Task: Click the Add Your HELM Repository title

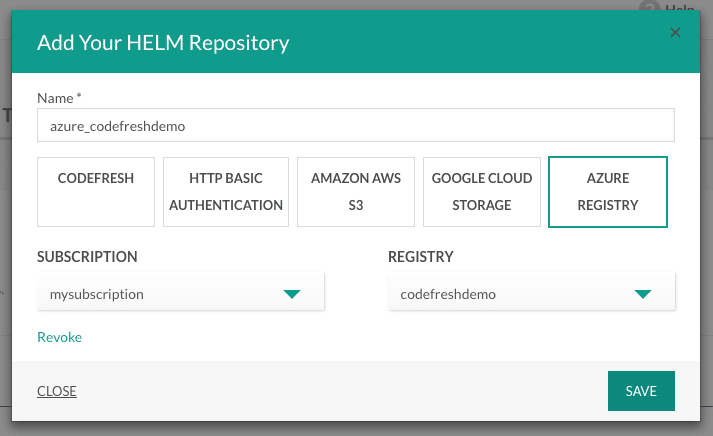Action: (163, 43)
